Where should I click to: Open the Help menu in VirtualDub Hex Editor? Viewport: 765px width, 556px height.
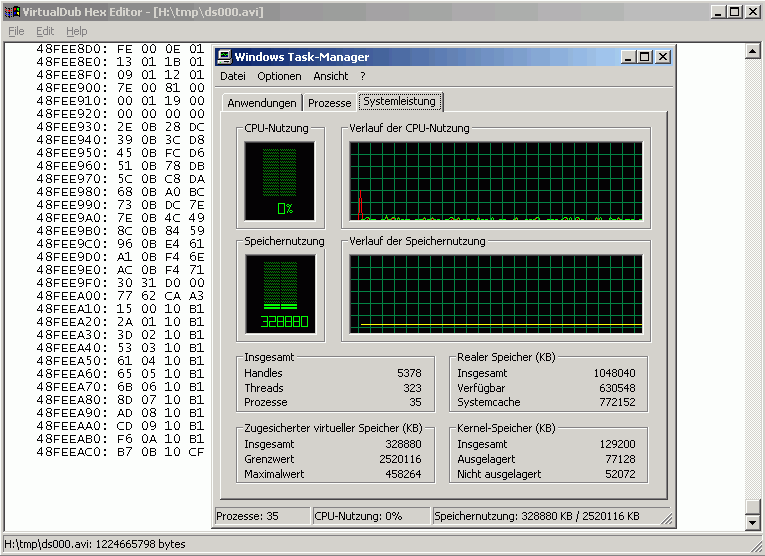click(x=77, y=31)
